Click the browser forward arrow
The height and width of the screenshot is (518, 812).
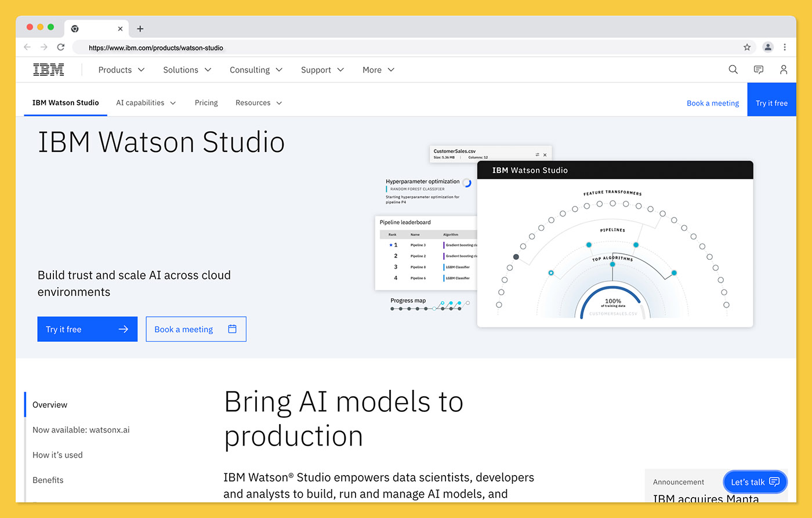44,47
